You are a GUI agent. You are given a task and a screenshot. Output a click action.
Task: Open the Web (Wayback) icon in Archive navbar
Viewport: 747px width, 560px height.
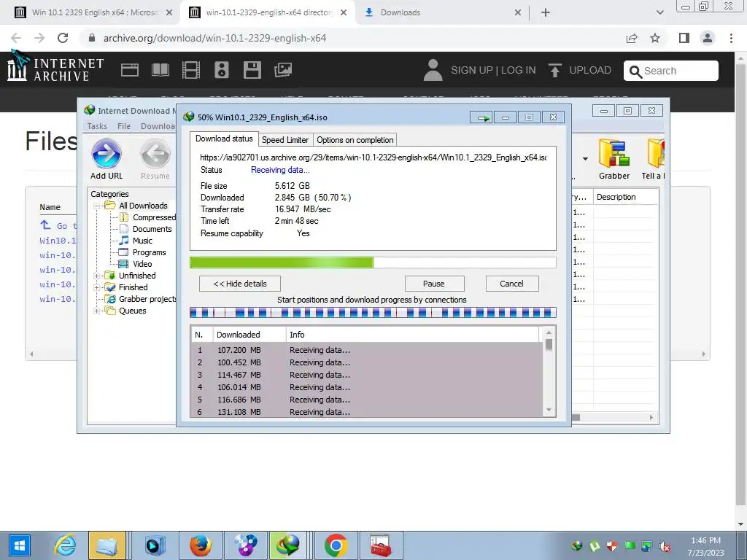pyautogui.click(x=130, y=70)
